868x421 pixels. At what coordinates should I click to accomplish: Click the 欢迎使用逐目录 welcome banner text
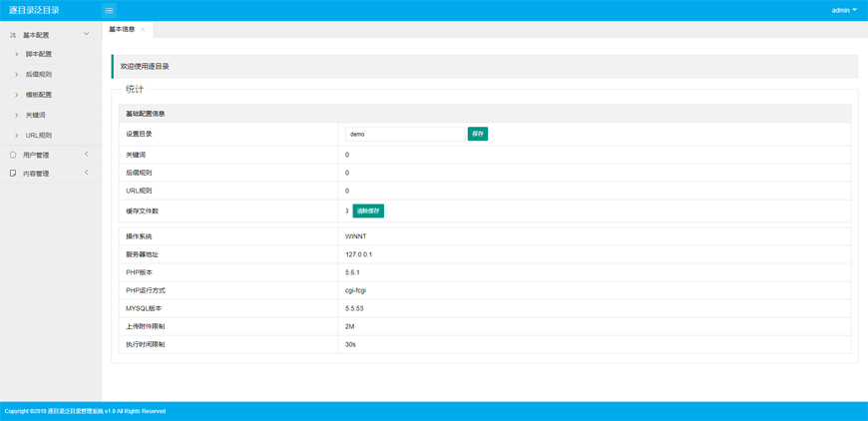coord(145,67)
